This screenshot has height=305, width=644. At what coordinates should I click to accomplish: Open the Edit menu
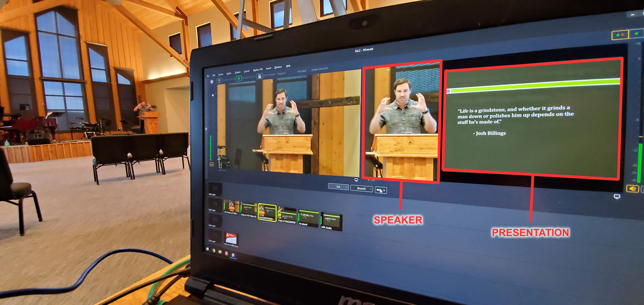[214, 75]
